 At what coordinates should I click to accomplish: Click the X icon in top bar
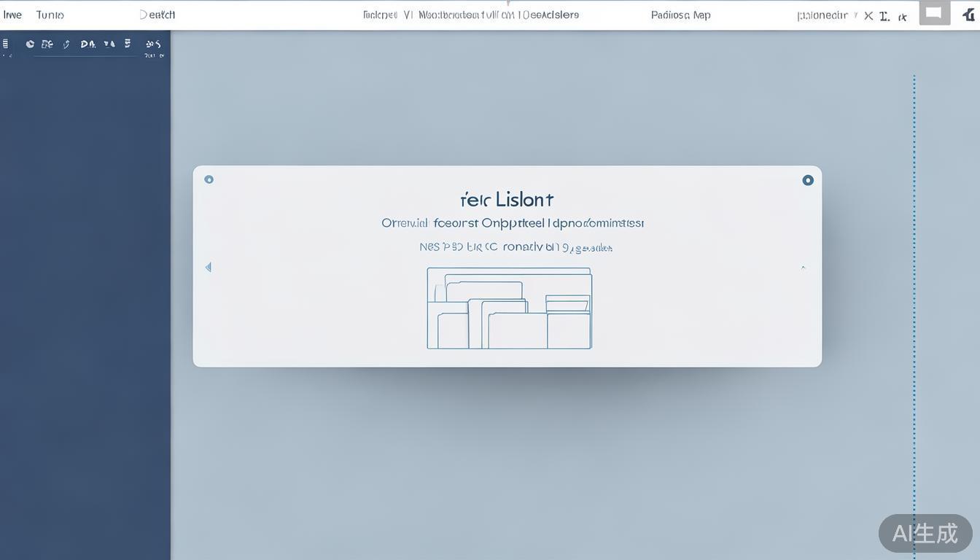pyautogui.click(x=868, y=16)
